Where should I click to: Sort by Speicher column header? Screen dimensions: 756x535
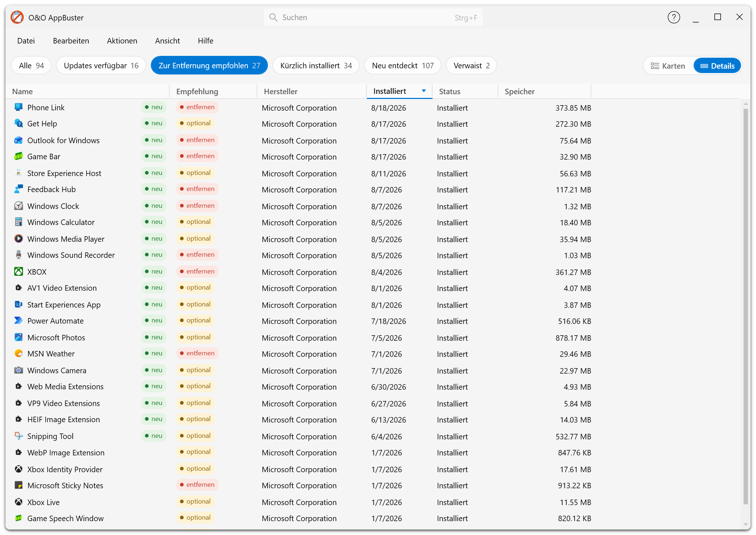(545, 92)
